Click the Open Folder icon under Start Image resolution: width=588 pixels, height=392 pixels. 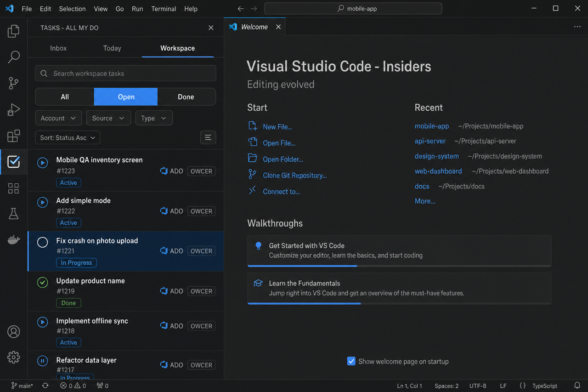pos(252,159)
